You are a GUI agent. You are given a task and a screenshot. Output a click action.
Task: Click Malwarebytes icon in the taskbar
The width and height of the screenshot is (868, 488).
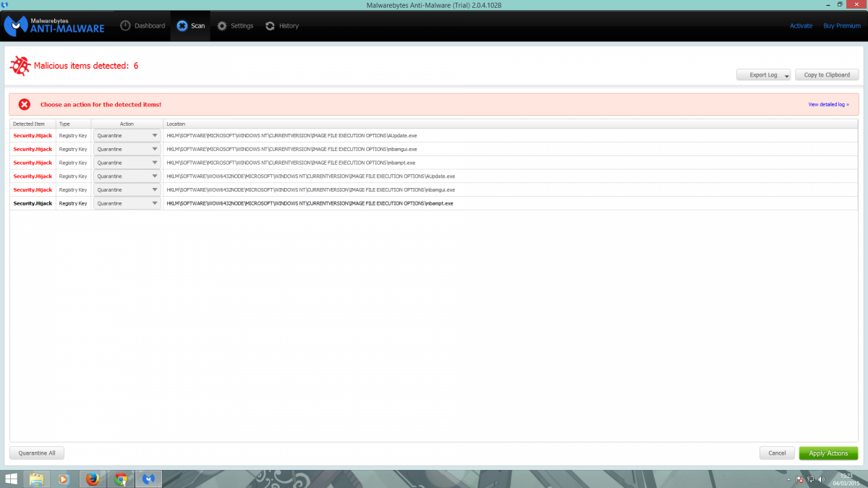pyautogui.click(x=149, y=479)
